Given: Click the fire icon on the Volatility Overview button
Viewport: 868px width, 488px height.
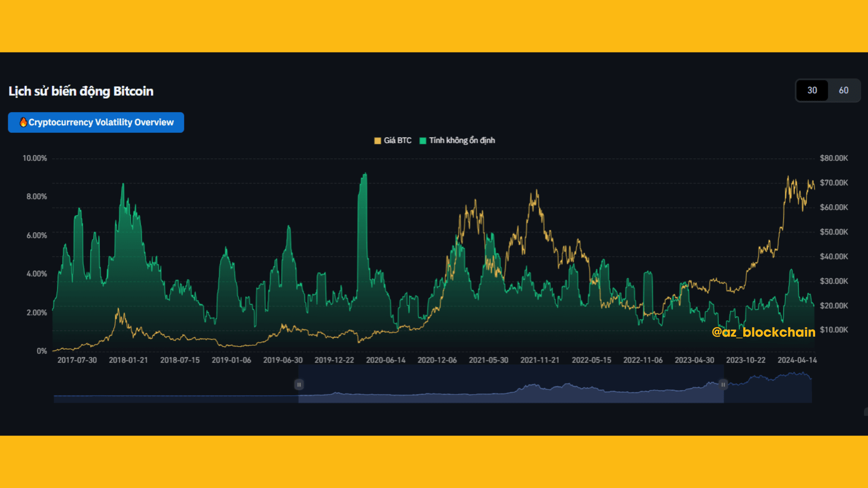Looking at the screenshot, I should point(23,122).
